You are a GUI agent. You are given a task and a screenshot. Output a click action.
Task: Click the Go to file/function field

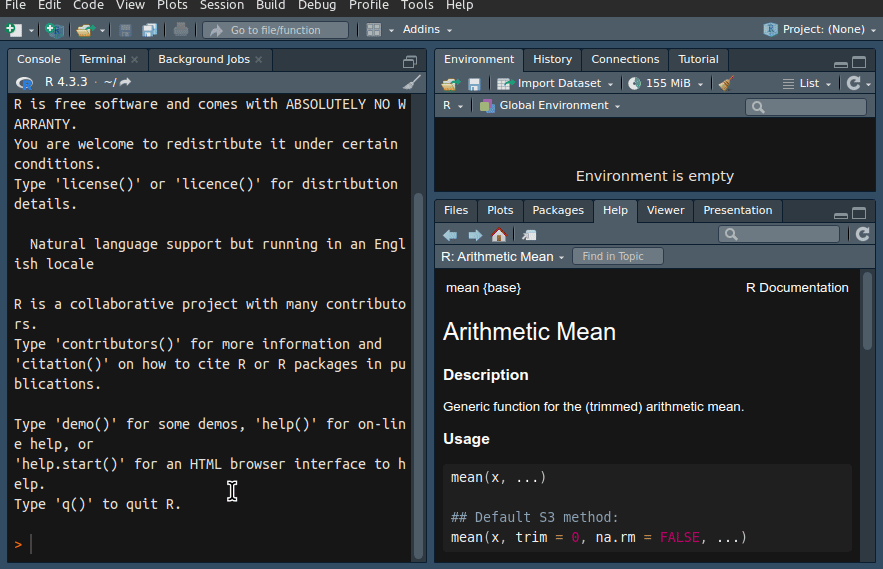pos(275,30)
